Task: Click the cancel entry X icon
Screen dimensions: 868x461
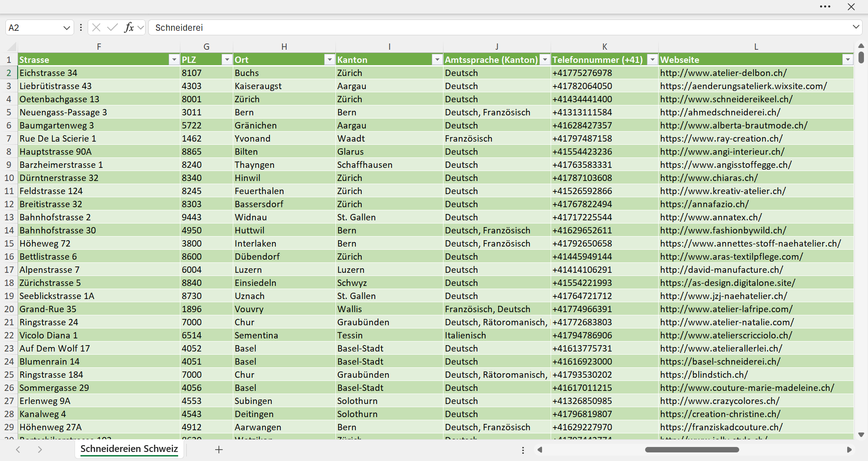Action: (96, 28)
